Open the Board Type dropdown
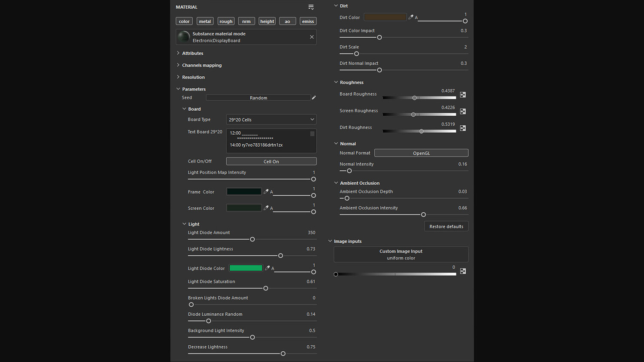644x362 pixels. coord(271,120)
